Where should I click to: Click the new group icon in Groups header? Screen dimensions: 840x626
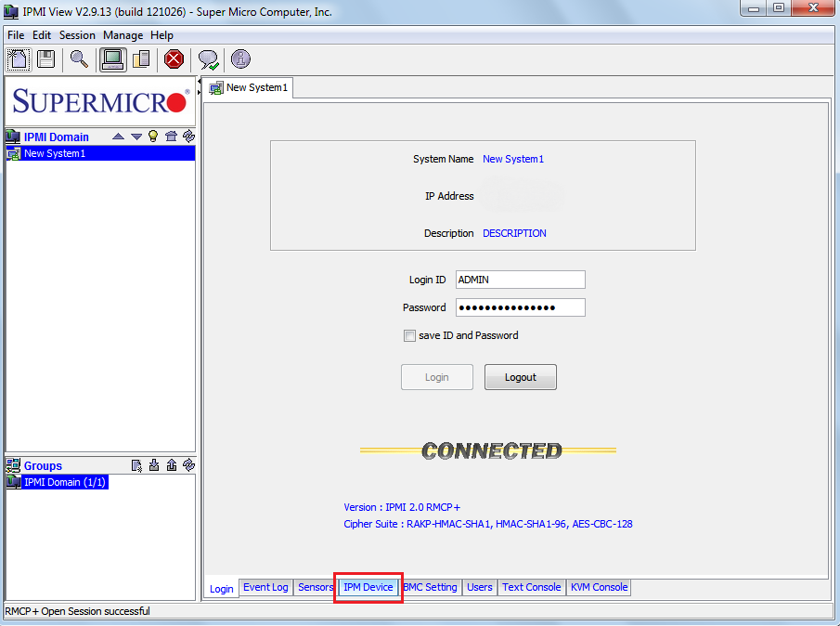[x=137, y=465]
